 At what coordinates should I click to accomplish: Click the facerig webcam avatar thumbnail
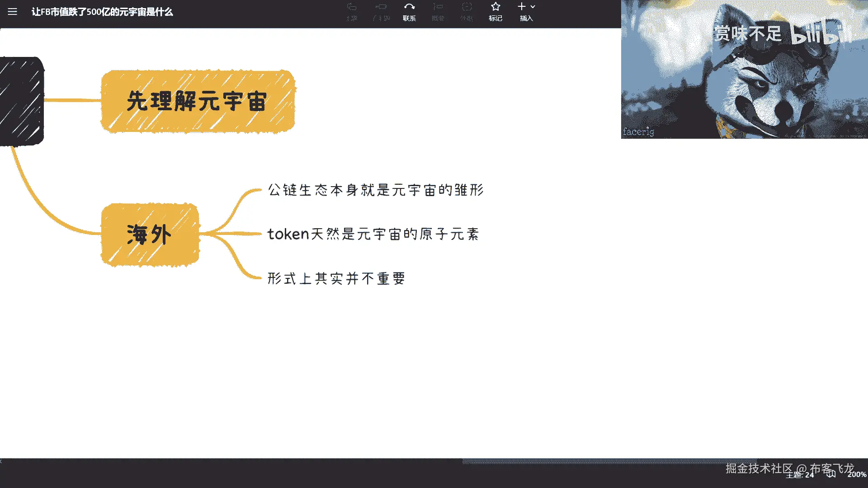click(744, 69)
